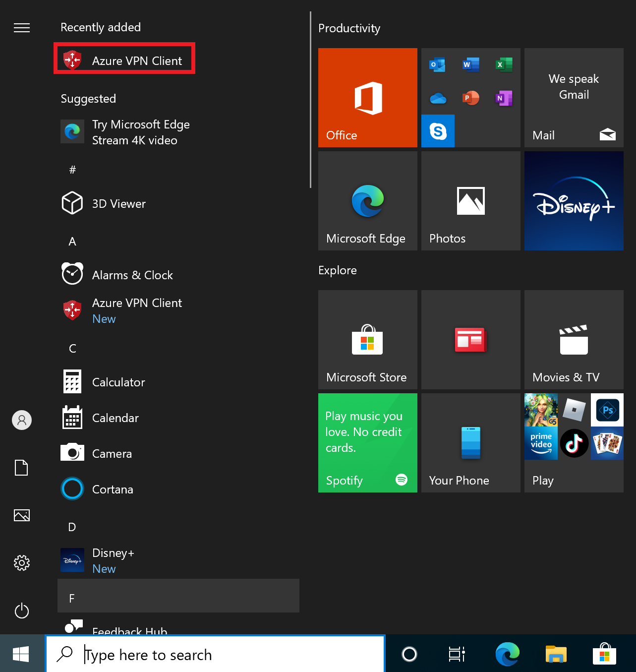Screen dimensions: 636x672
Task: Open the Disney+ tile
Action: pyautogui.click(x=574, y=201)
